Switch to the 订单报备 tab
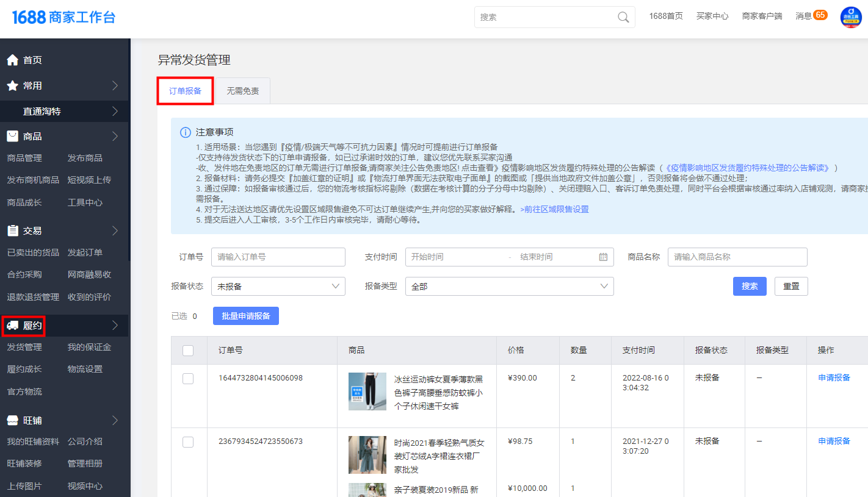 [x=185, y=91]
